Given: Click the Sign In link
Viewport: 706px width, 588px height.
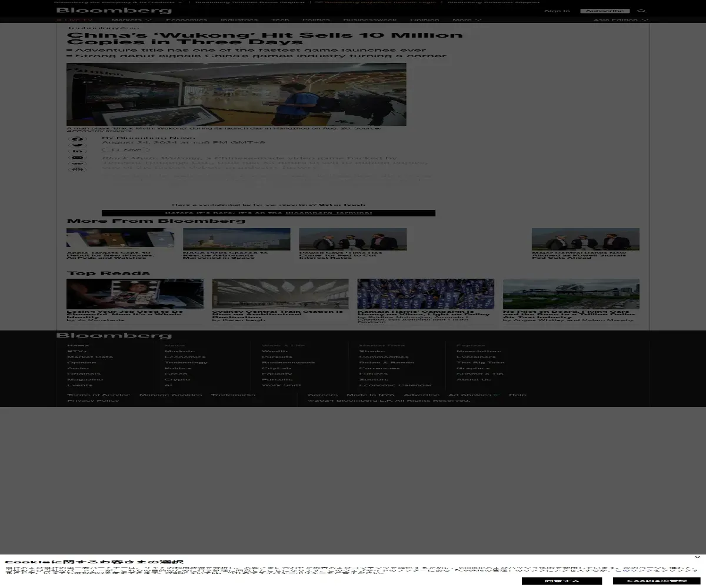Looking at the screenshot, I should tap(557, 11).
